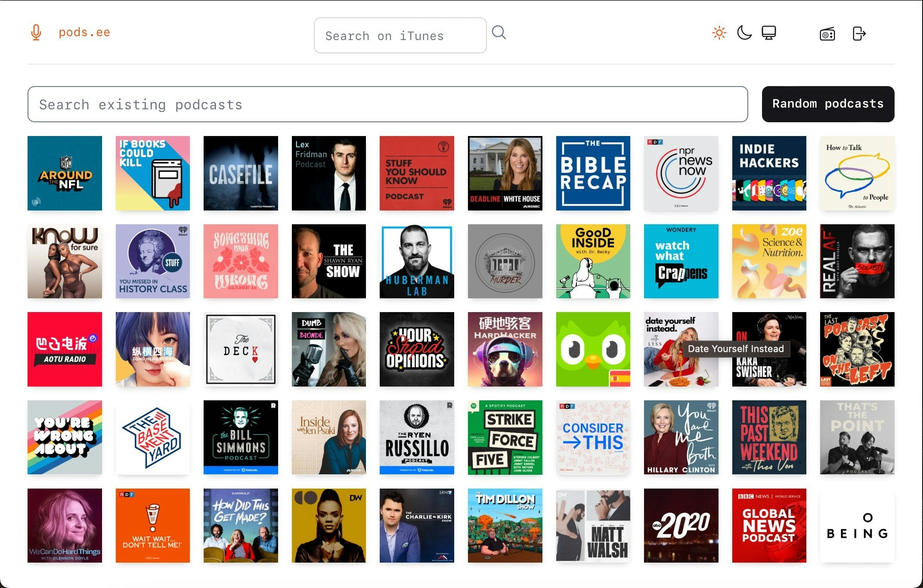
Task: Open the Casefile podcast cover
Action: 241,173
